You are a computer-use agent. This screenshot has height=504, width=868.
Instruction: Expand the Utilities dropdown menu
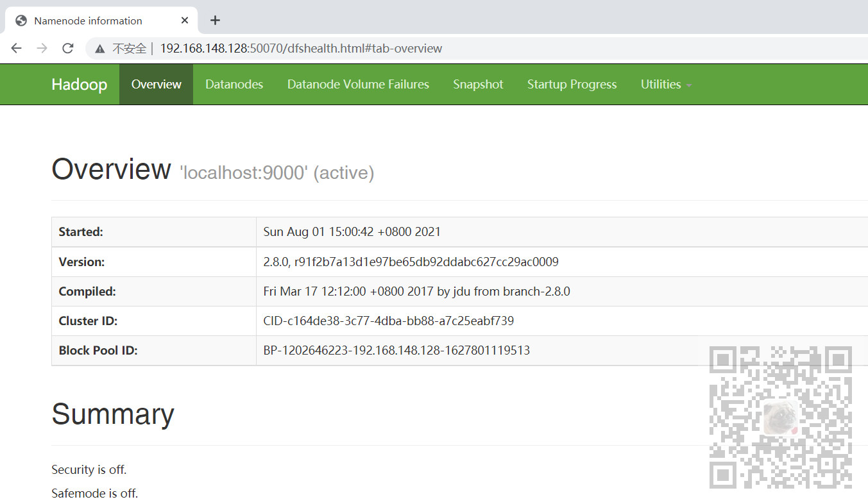[666, 84]
